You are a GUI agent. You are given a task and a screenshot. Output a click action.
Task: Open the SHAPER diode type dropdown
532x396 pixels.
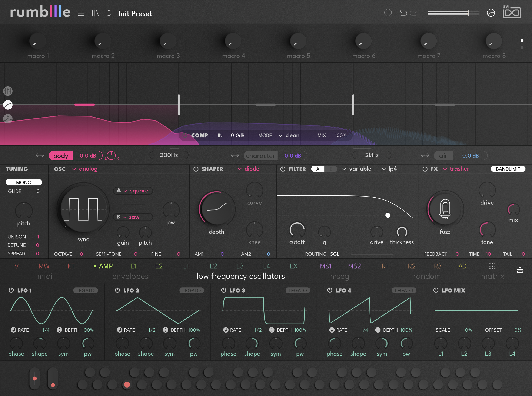coord(248,169)
